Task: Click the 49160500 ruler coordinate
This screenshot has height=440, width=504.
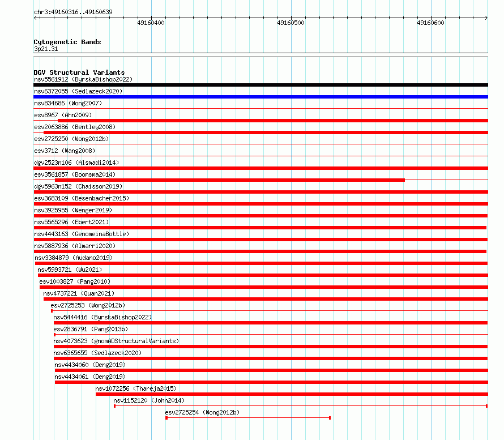Action: tap(291, 23)
